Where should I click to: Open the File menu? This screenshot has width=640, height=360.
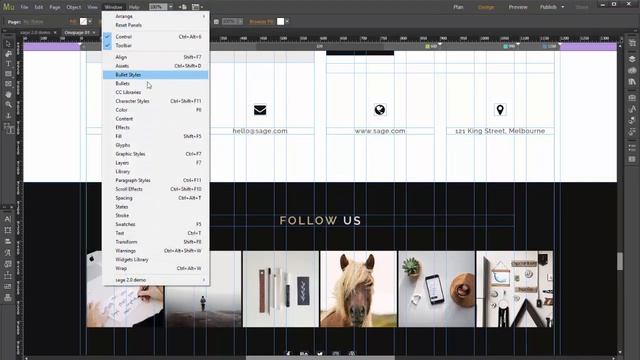(x=24, y=7)
